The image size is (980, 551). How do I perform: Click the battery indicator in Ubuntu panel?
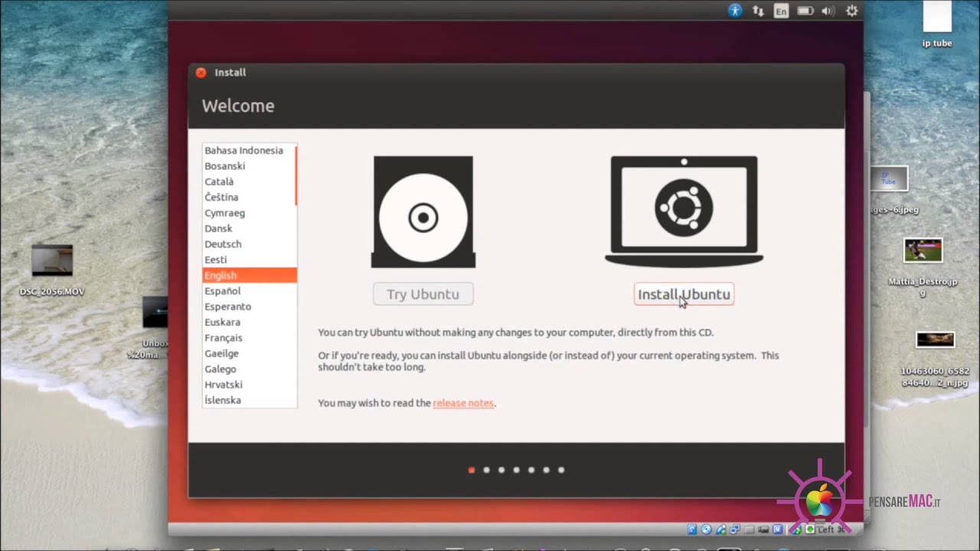pyautogui.click(x=805, y=11)
